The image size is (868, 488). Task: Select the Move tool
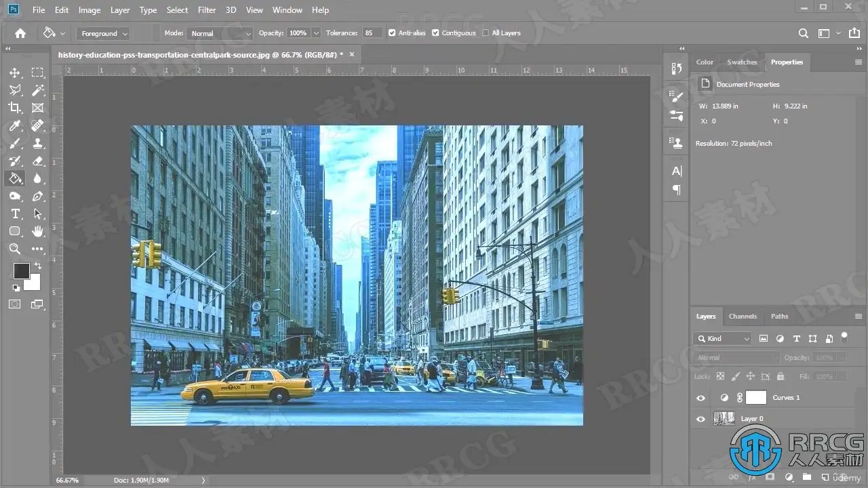point(15,73)
